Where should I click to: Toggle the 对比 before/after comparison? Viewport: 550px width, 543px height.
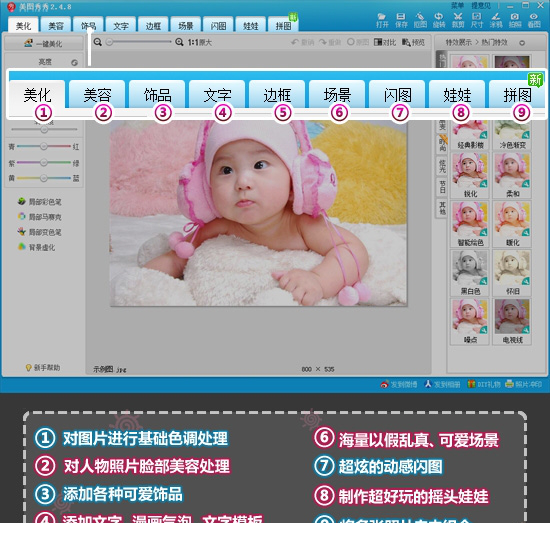point(385,42)
